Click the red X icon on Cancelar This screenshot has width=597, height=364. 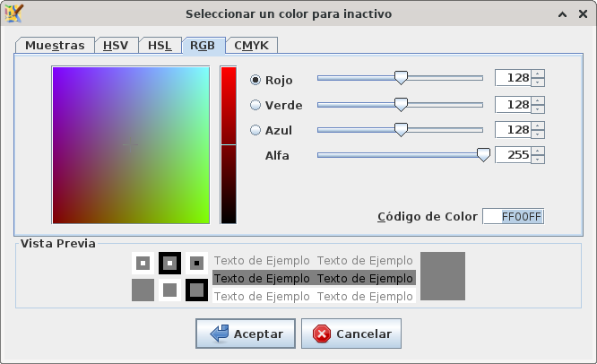click(322, 334)
